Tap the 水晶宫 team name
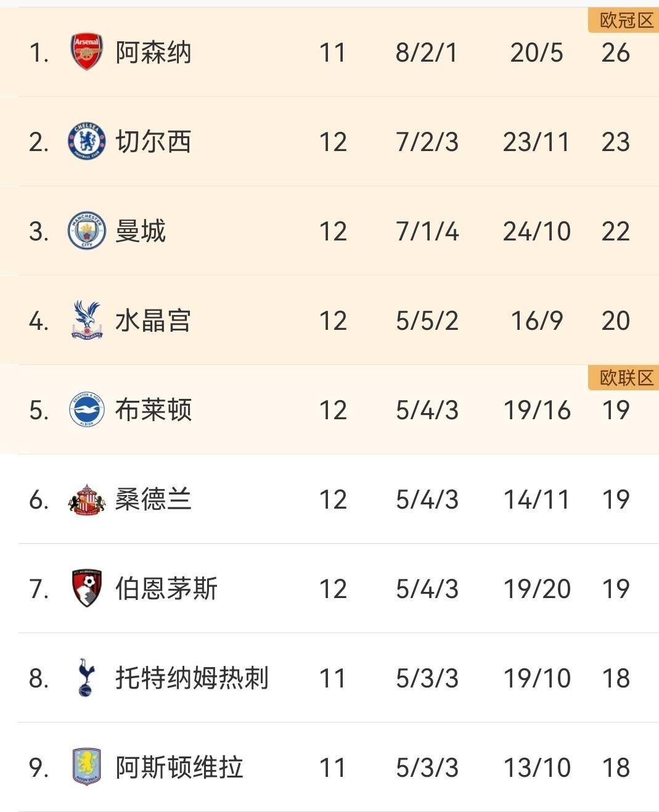This screenshot has width=659, height=812. [x=153, y=321]
